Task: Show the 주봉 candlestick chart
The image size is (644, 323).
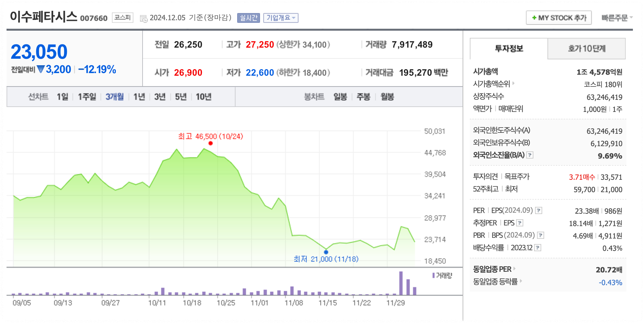Action: pos(363,97)
